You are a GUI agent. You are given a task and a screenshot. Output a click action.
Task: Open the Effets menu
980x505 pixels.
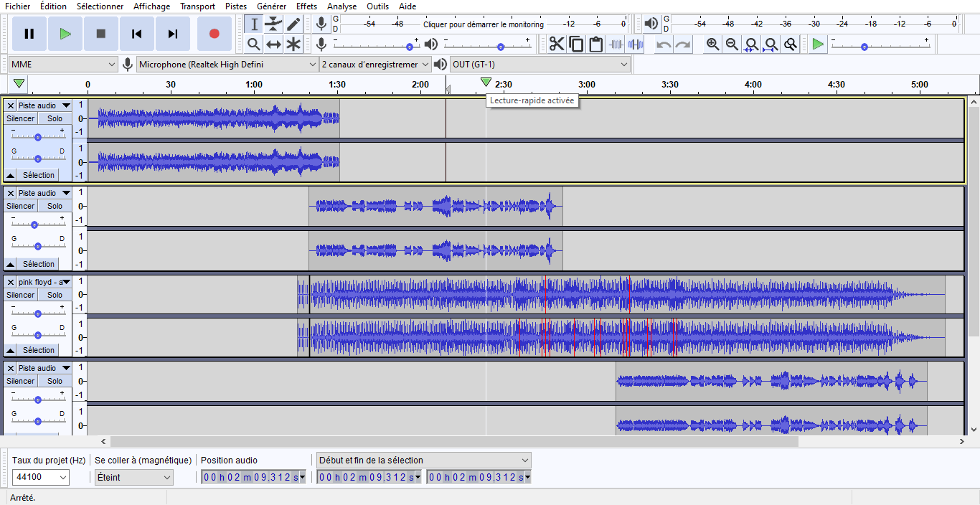(x=306, y=6)
